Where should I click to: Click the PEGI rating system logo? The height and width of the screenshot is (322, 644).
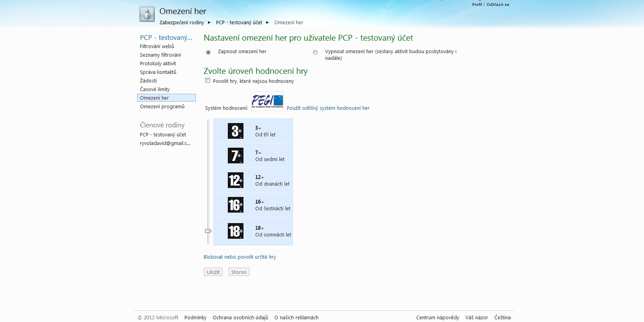(267, 101)
